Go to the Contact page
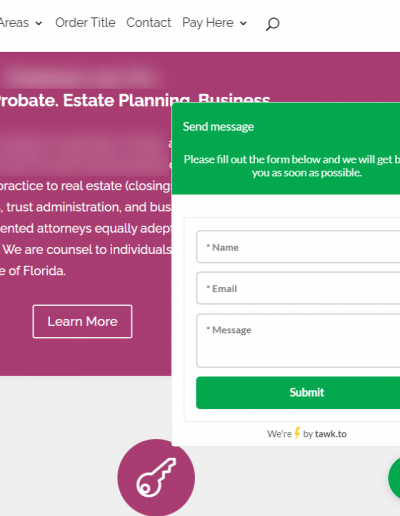 149,23
